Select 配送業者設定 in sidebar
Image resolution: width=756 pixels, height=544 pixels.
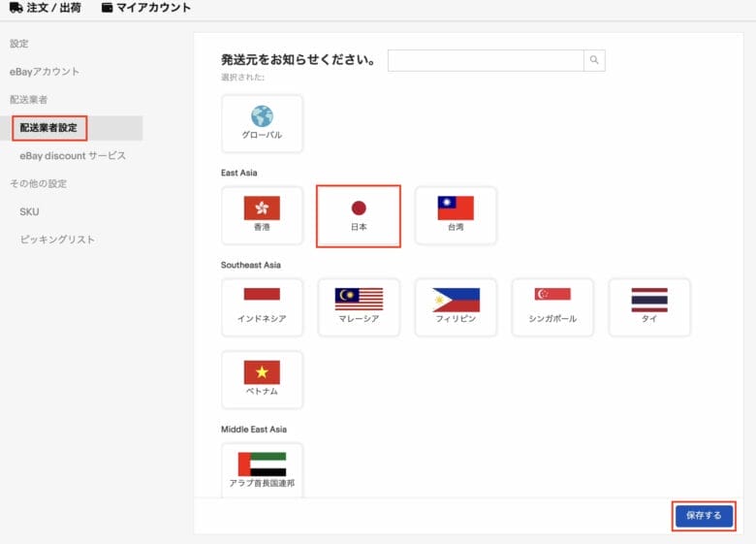(x=48, y=128)
